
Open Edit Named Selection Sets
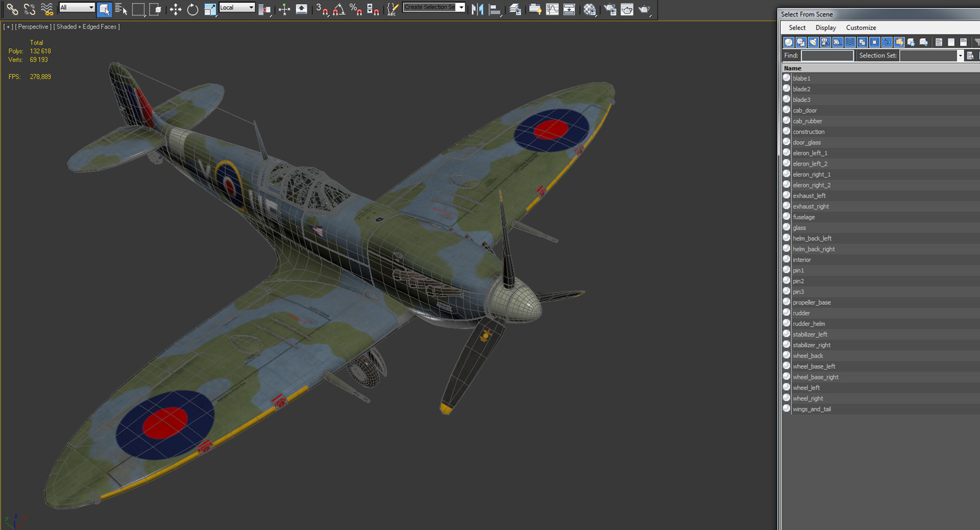pos(393,9)
